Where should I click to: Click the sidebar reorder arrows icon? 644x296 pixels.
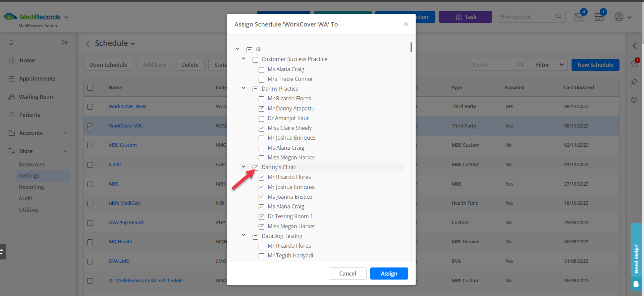pos(11,42)
